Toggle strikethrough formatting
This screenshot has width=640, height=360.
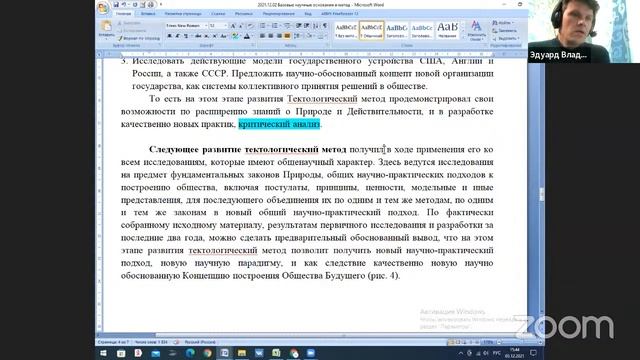(198, 36)
